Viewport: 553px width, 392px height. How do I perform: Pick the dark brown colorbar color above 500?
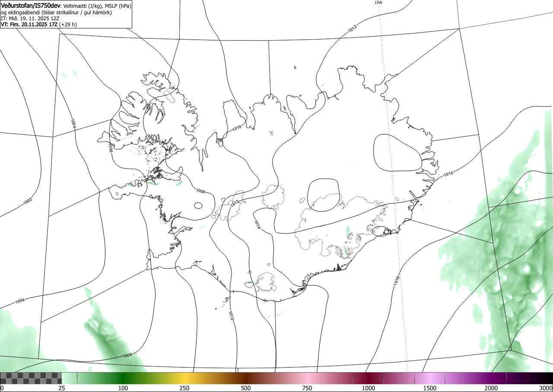pyautogui.click(x=246, y=378)
